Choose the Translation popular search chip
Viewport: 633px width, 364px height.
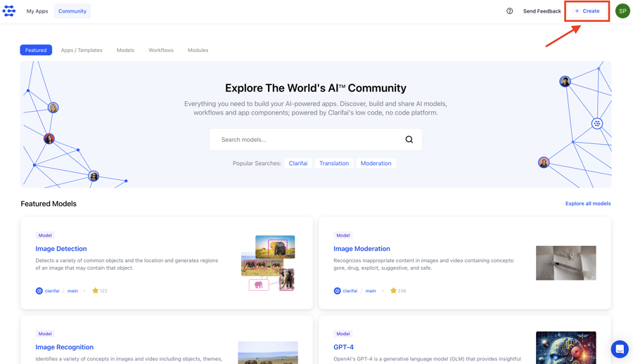[x=334, y=163]
